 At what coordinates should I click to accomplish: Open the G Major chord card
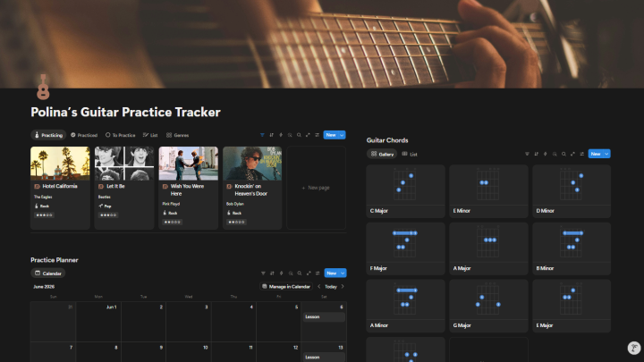488,306
